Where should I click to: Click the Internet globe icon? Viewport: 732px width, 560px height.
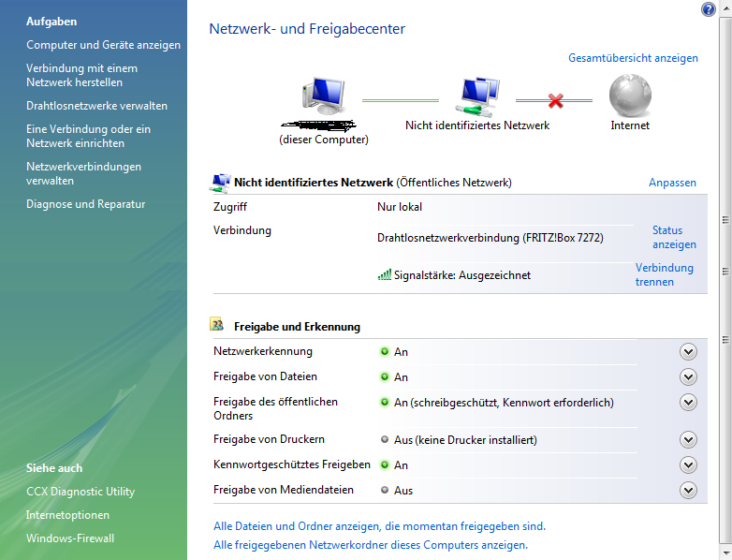click(630, 96)
